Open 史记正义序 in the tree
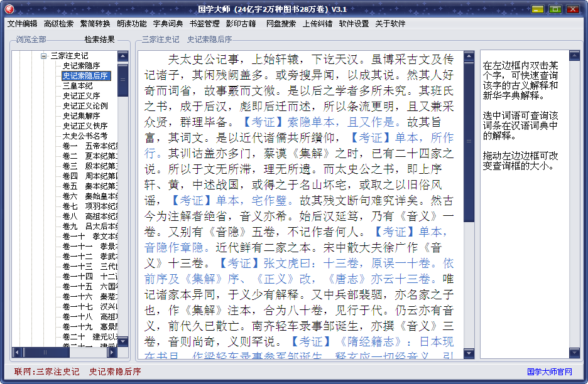 tap(81, 96)
